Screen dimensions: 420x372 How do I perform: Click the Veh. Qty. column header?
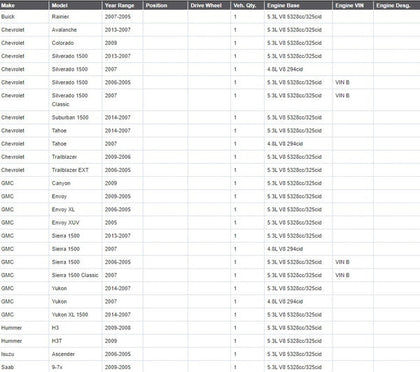[x=247, y=5]
